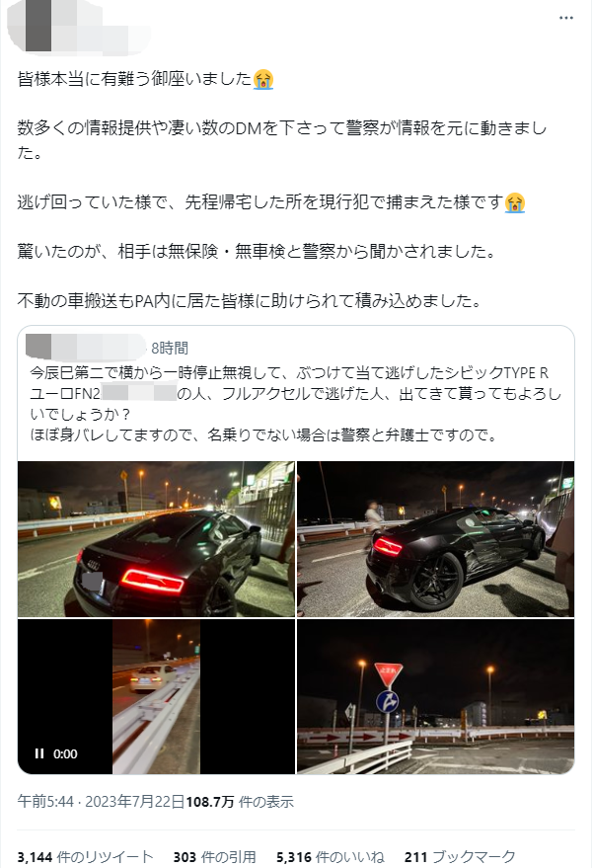Screen dimensions: 592x868
Task: Click the 108.7万 view count
Action: point(210,802)
